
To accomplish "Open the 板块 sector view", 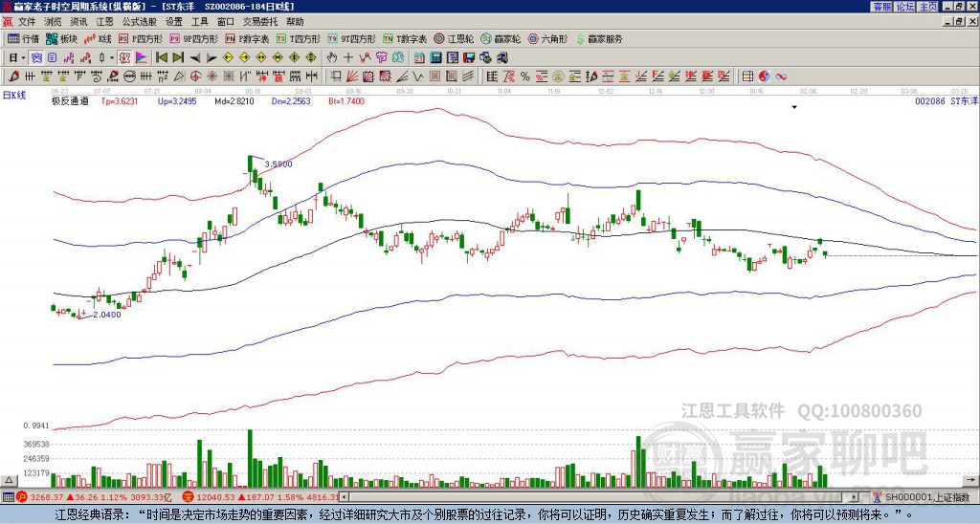I will 61,38.
